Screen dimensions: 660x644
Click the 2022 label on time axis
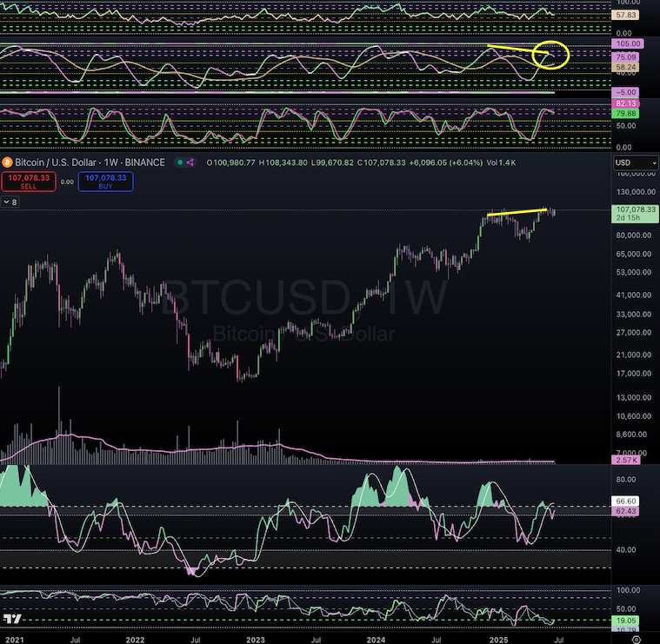135,640
